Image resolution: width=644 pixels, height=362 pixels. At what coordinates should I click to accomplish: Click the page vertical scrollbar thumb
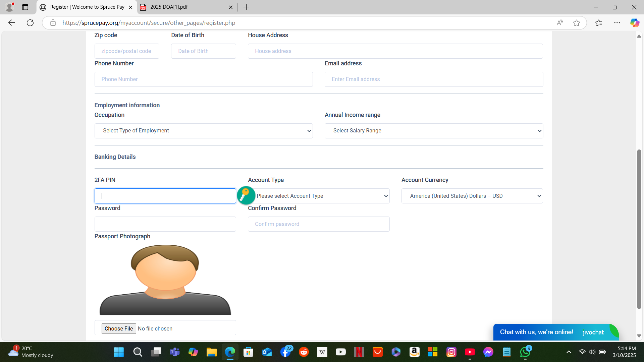(639, 230)
